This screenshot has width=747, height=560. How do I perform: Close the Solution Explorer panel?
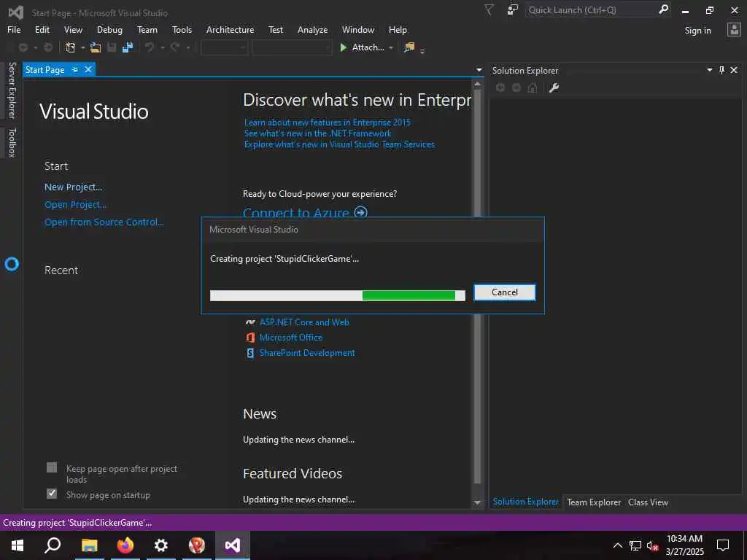point(734,71)
